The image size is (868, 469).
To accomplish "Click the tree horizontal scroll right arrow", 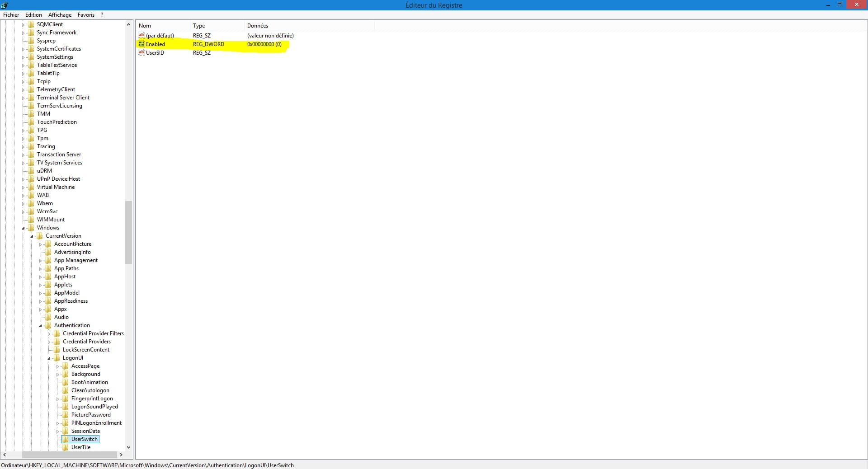I will click(121, 455).
